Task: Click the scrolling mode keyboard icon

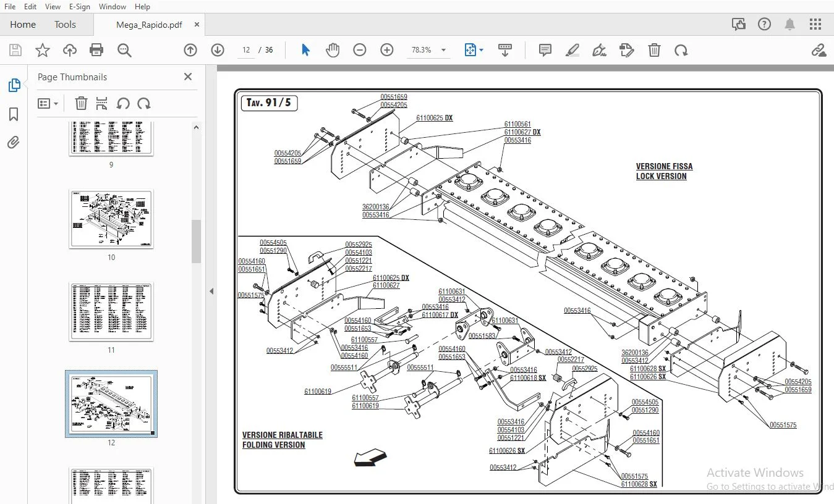Action: coord(505,50)
